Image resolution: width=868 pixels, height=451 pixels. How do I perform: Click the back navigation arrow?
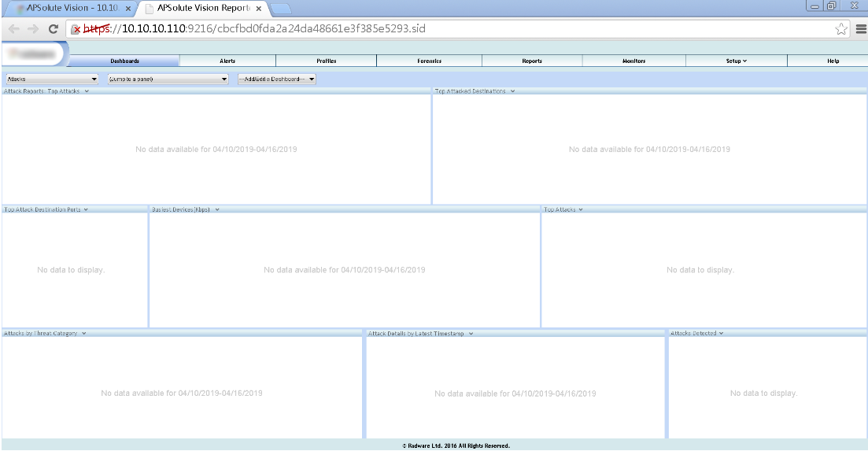coord(13,28)
